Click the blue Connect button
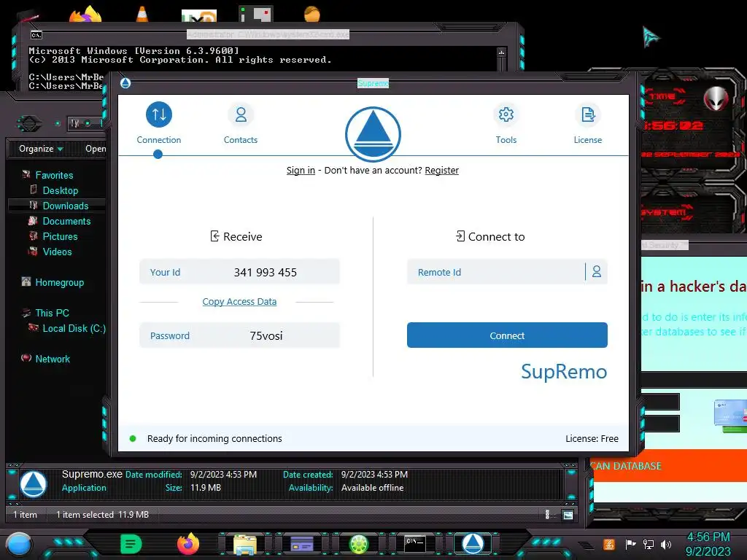This screenshot has width=747, height=560. (507, 335)
